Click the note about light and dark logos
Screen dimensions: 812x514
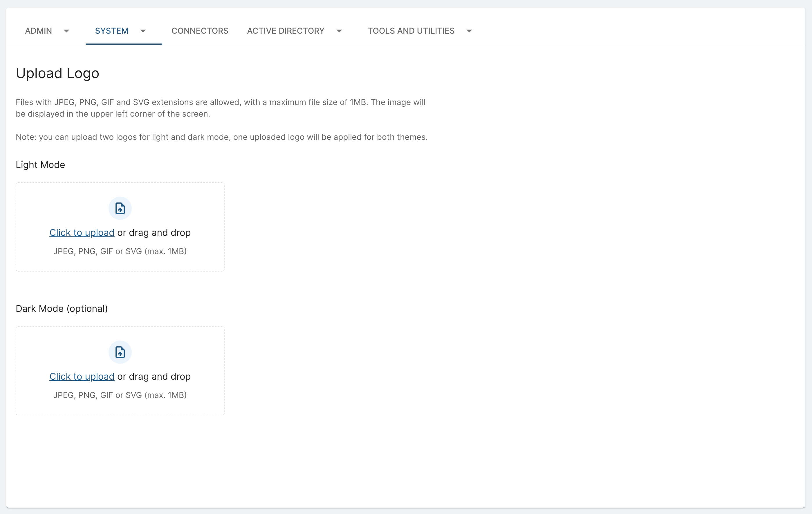pyautogui.click(x=221, y=137)
